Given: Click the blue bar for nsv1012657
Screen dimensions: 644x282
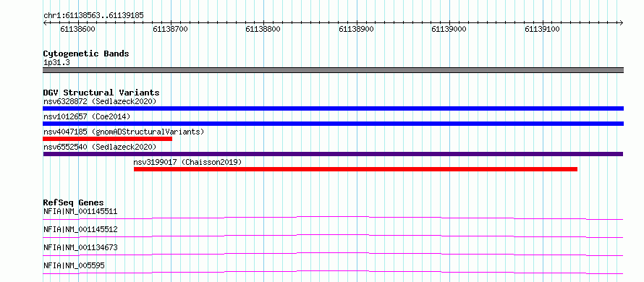Looking at the screenshot, I should (333, 124).
